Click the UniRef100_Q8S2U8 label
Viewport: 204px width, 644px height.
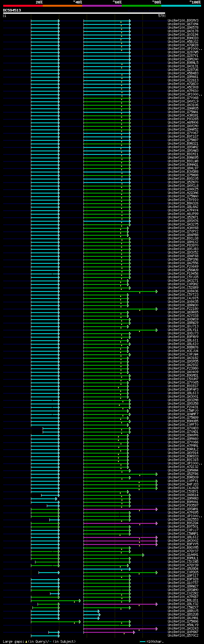[x=183, y=614]
